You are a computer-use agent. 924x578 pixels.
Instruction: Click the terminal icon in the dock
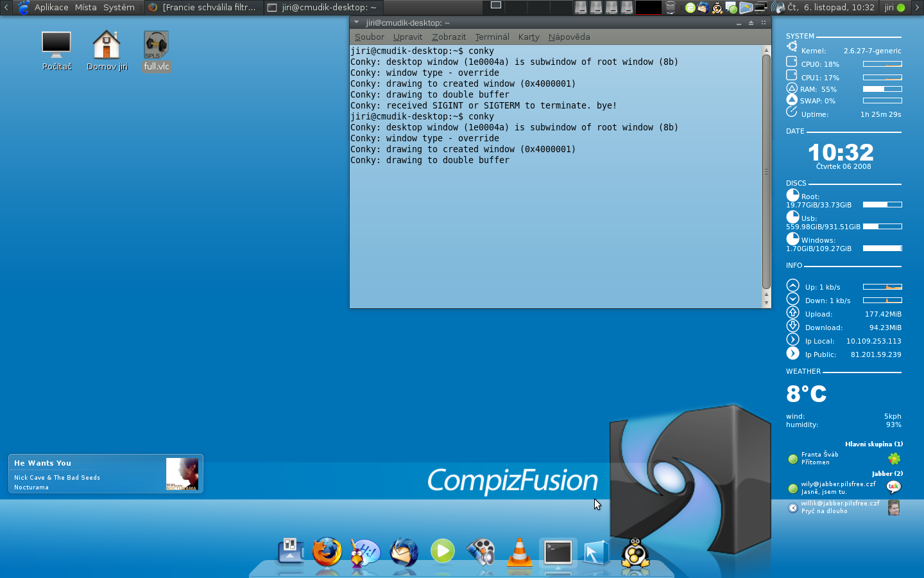pos(558,552)
